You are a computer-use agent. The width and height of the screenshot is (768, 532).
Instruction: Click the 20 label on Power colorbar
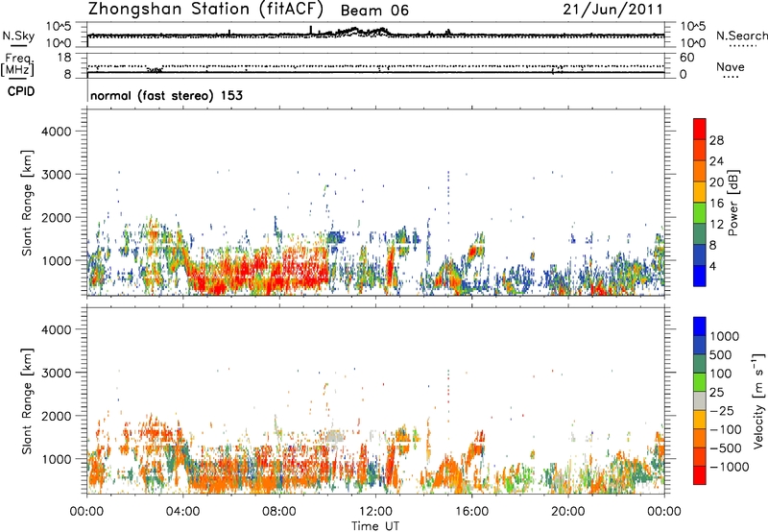tap(716, 182)
